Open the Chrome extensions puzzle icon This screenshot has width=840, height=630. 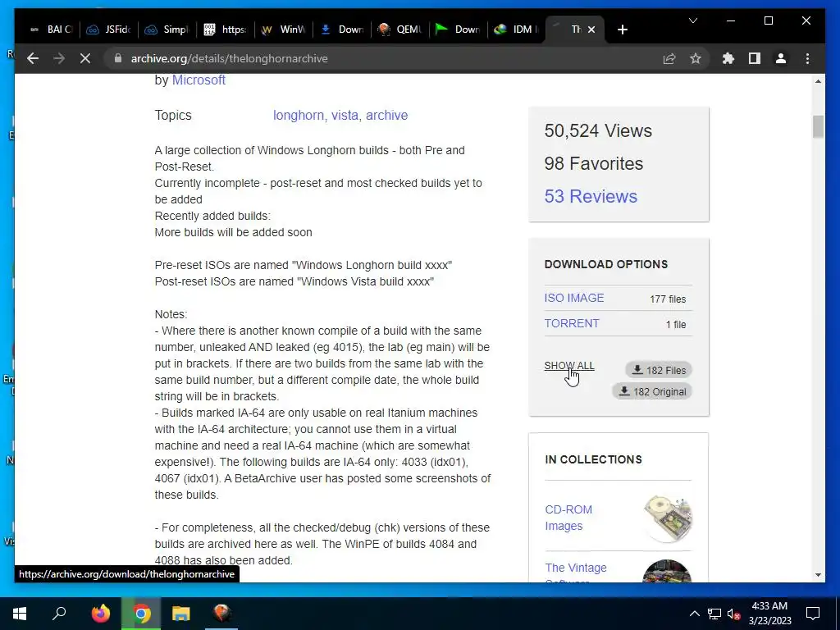pyautogui.click(x=728, y=58)
